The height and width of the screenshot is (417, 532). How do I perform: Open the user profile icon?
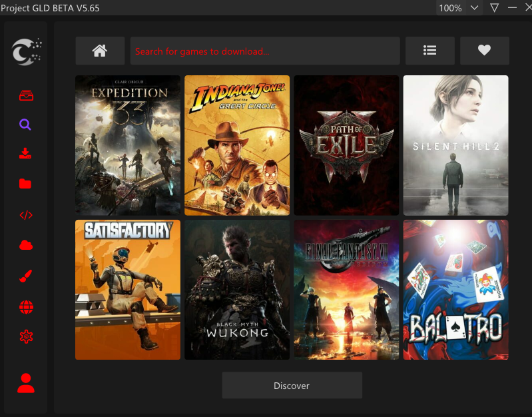[x=26, y=383]
